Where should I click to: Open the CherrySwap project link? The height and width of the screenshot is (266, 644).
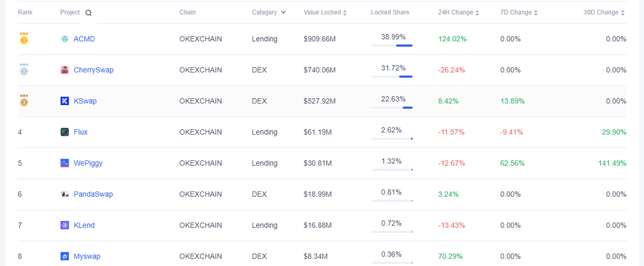[x=93, y=70]
